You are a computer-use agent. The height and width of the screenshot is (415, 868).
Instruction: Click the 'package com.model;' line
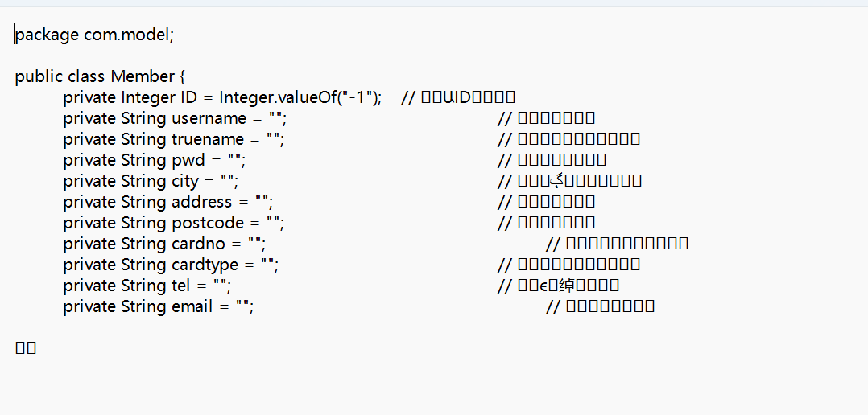pyautogui.click(x=95, y=35)
